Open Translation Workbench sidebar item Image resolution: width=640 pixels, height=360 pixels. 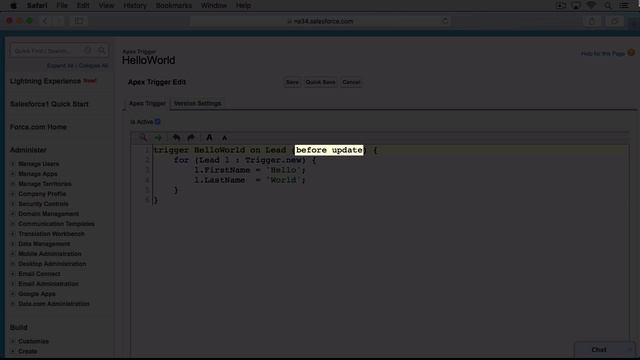tap(51, 234)
